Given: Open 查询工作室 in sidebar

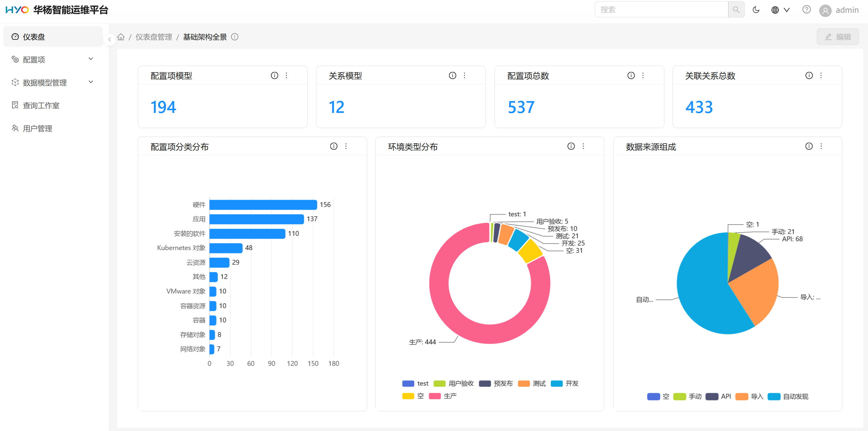Looking at the screenshot, I should tap(53, 105).
